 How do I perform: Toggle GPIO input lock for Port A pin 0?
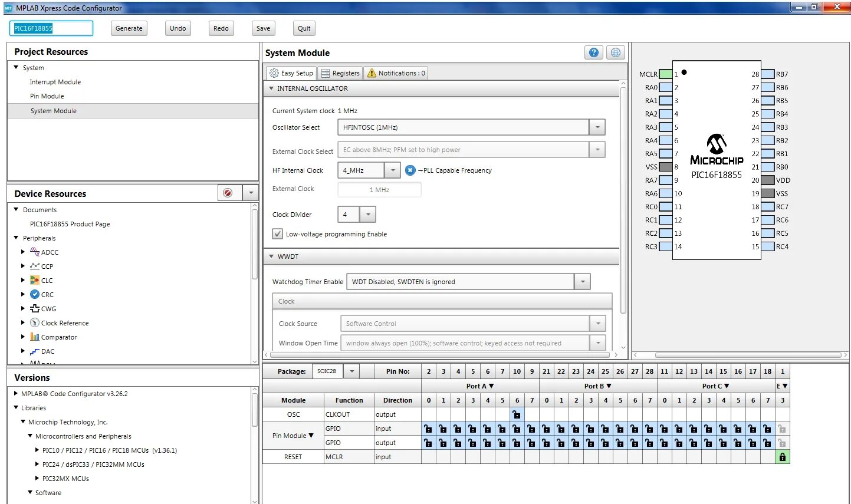click(x=428, y=429)
